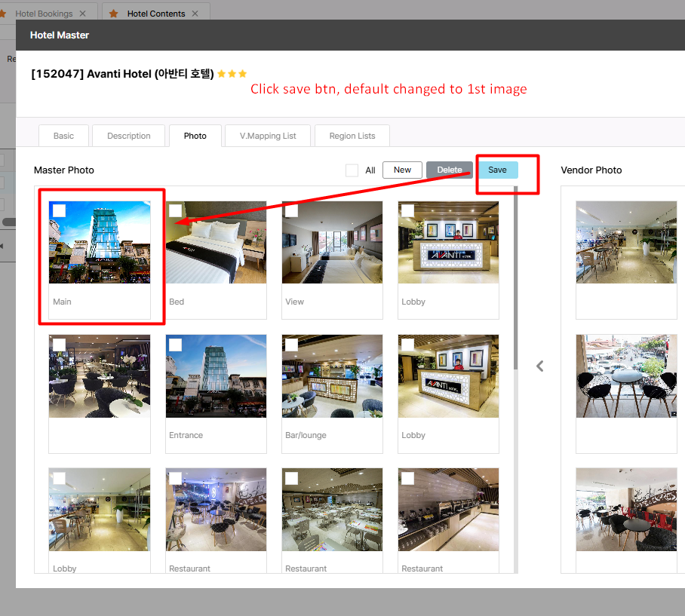This screenshot has height=616, width=685.
Task: Click the Master Photo heading
Action: [x=64, y=170]
